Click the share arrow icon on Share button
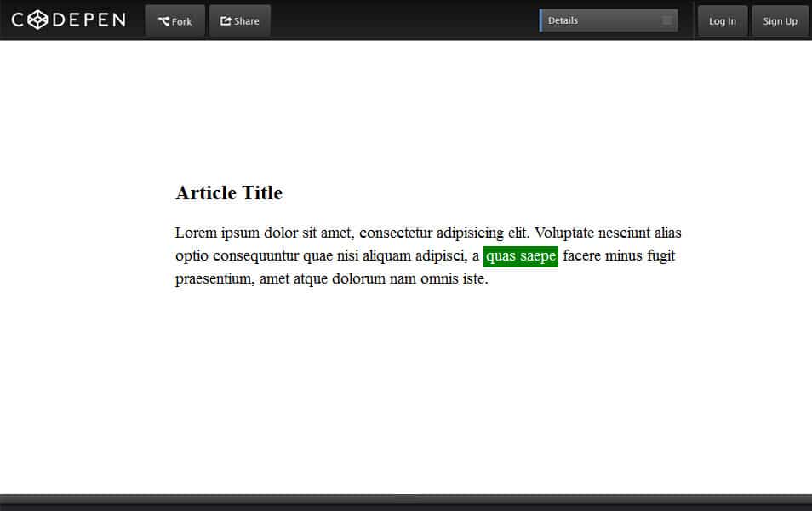Viewport: 812px width, 511px height. [x=226, y=20]
